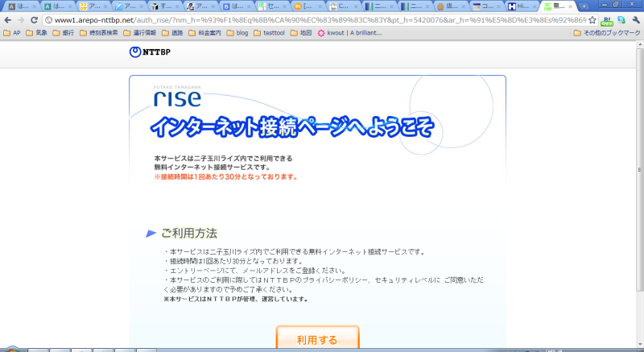
Task: Bookmark this page with the star icon
Action: [x=592, y=20]
